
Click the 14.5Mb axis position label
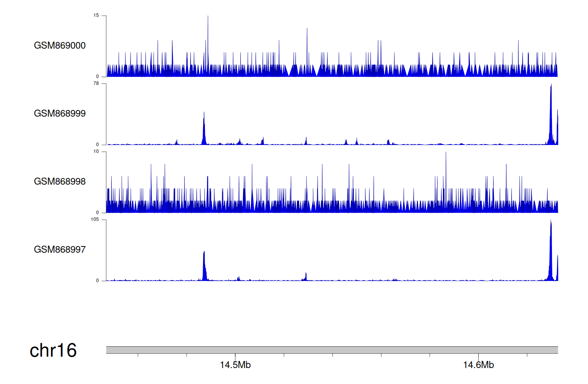[x=235, y=365]
